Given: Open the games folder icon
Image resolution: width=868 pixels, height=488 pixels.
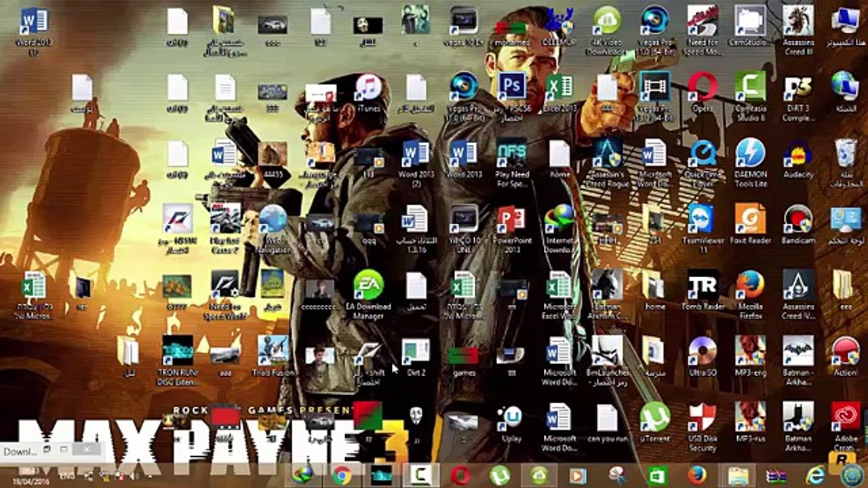Looking at the screenshot, I should 463,361.
